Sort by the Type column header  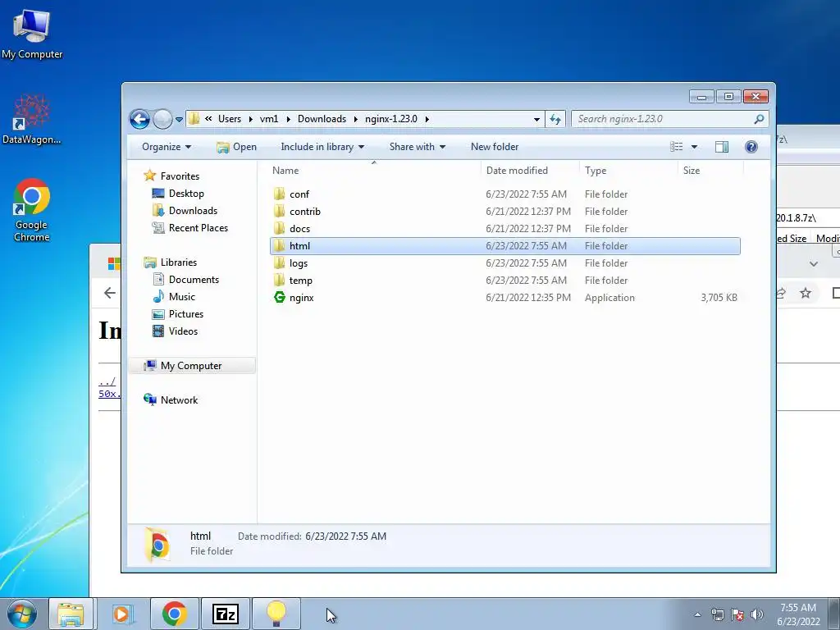point(596,171)
